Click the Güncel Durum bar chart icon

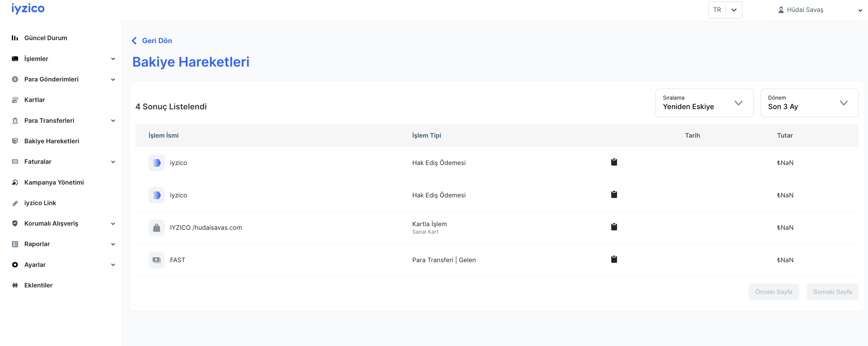15,38
